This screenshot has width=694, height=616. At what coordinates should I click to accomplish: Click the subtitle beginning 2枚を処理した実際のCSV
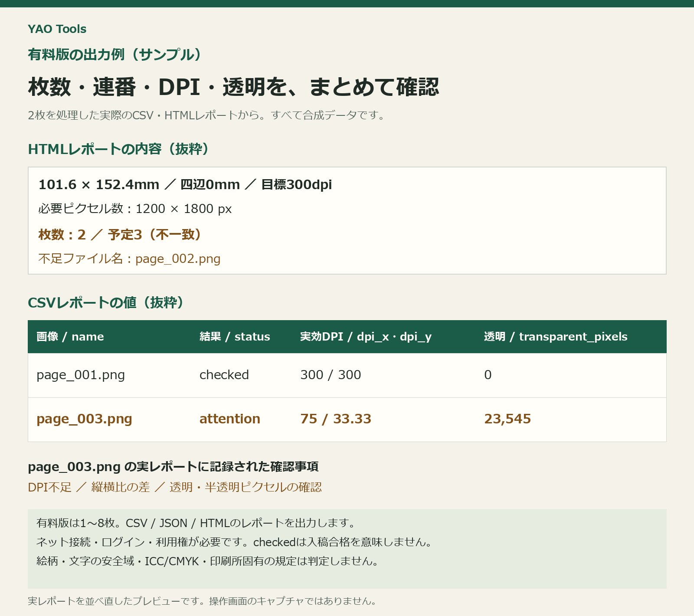[206, 115]
